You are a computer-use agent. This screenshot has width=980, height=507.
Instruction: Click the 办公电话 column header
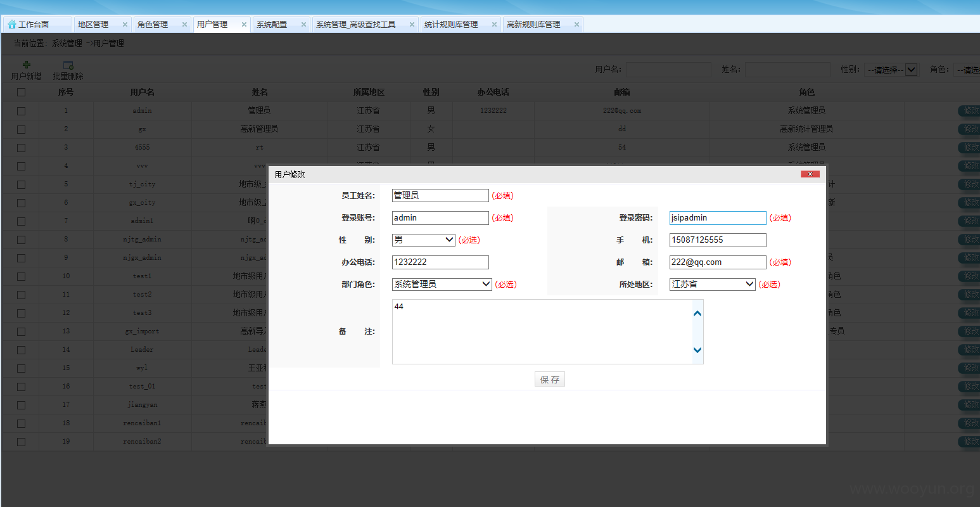coord(493,93)
